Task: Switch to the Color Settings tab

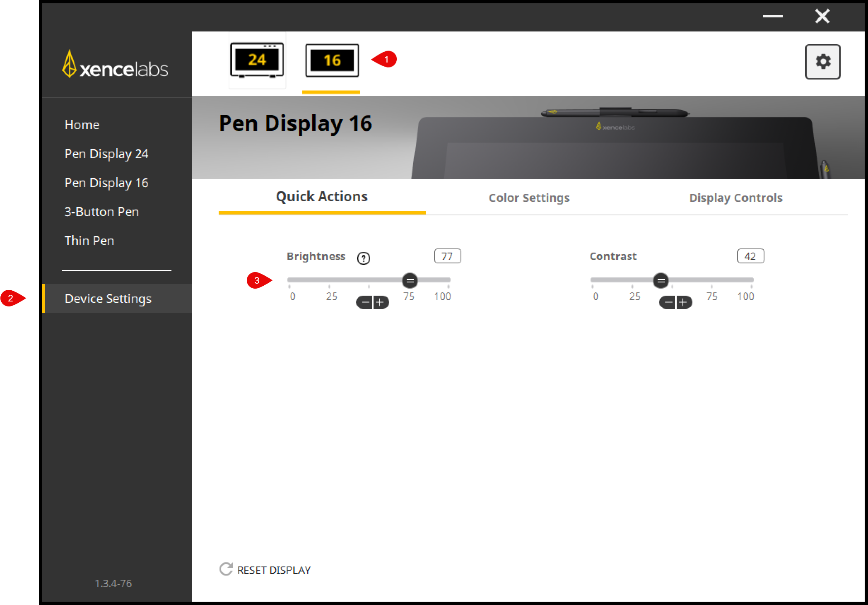Action: (529, 198)
